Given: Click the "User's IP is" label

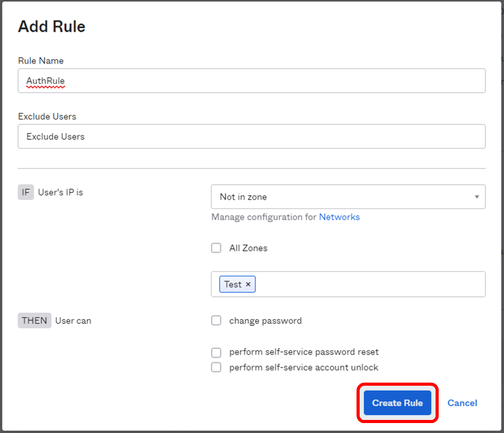Looking at the screenshot, I should click(60, 192).
